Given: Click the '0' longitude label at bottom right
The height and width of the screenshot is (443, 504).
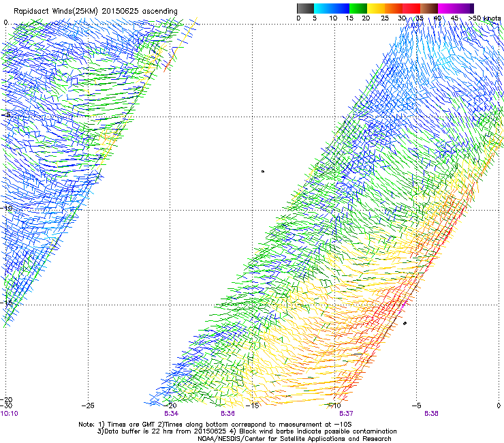Looking at the screenshot, I should pyautogui.click(x=499, y=406).
